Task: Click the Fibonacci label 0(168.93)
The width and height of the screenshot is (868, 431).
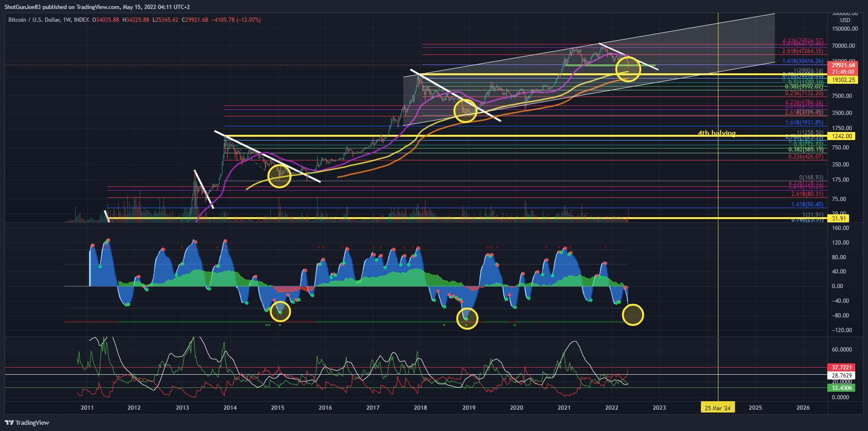Action: point(811,177)
